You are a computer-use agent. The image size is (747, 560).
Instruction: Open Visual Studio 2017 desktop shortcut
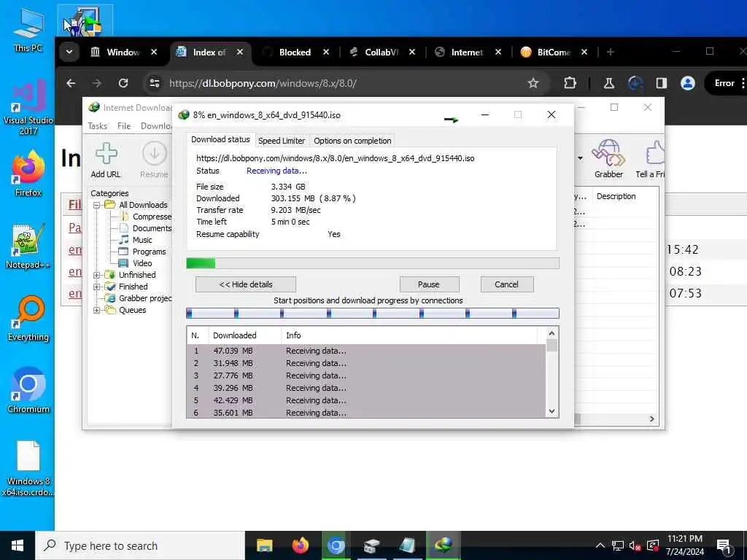[x=28, y=106]
